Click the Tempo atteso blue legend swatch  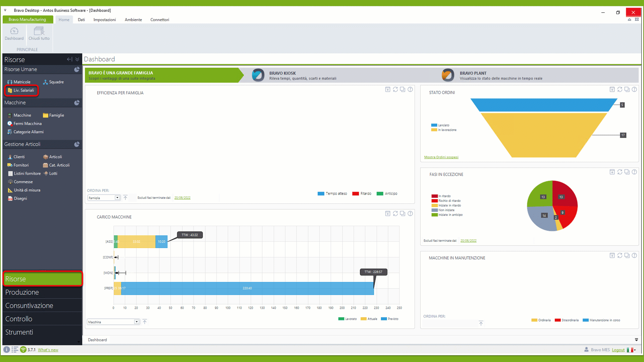(x=321, y=194)
